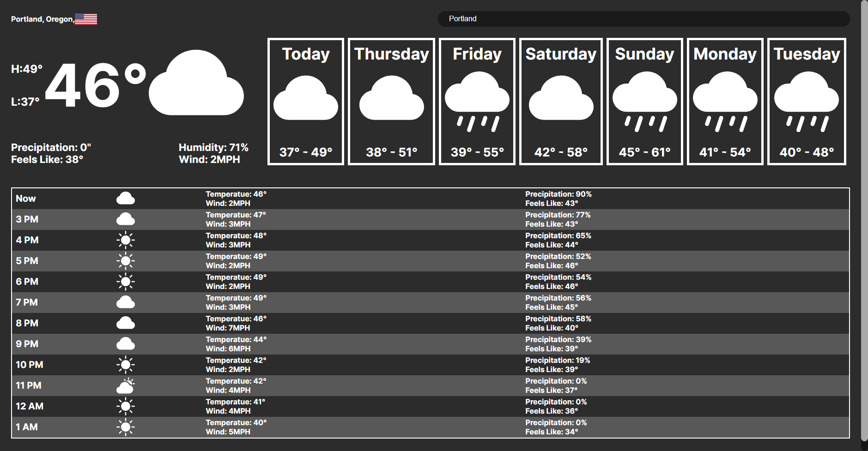This screenshot has height=451, width=868.
Task: Click the Sunday rain cloud icon
Action: [x=645, y=102]
